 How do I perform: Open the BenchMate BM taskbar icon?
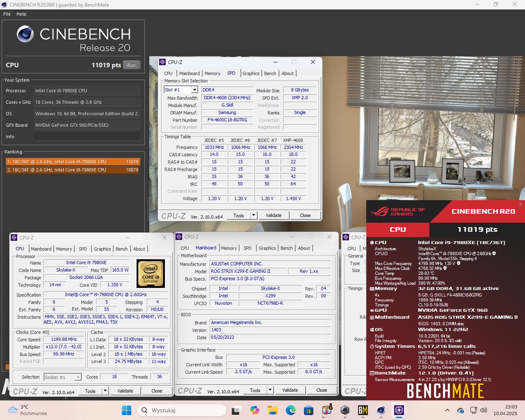[x=363, y=410]
